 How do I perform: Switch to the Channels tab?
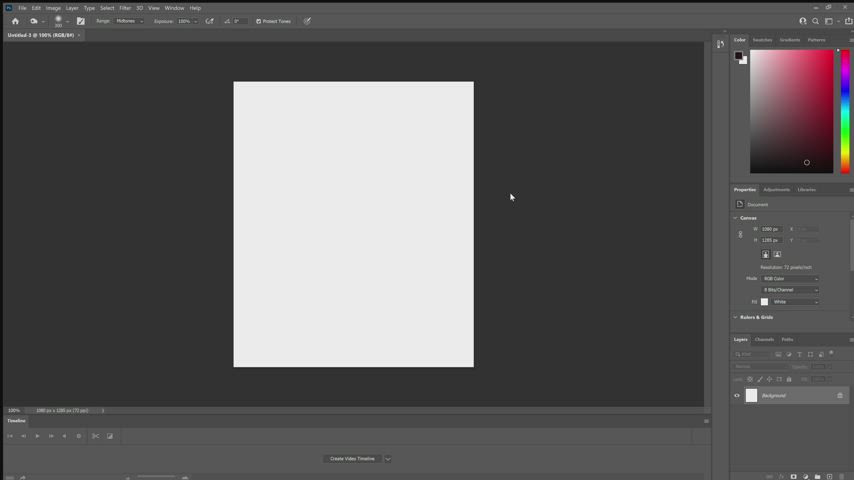[x=764, y=339]
